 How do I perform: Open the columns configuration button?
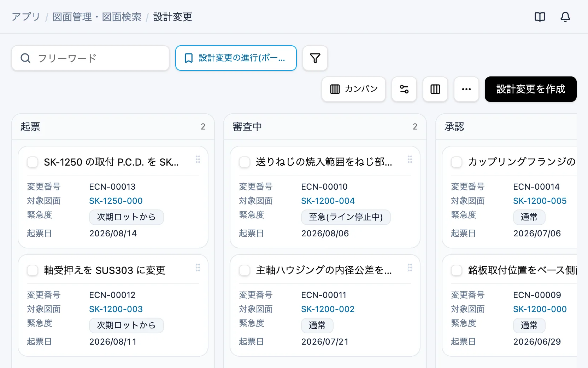click(435, 89)
